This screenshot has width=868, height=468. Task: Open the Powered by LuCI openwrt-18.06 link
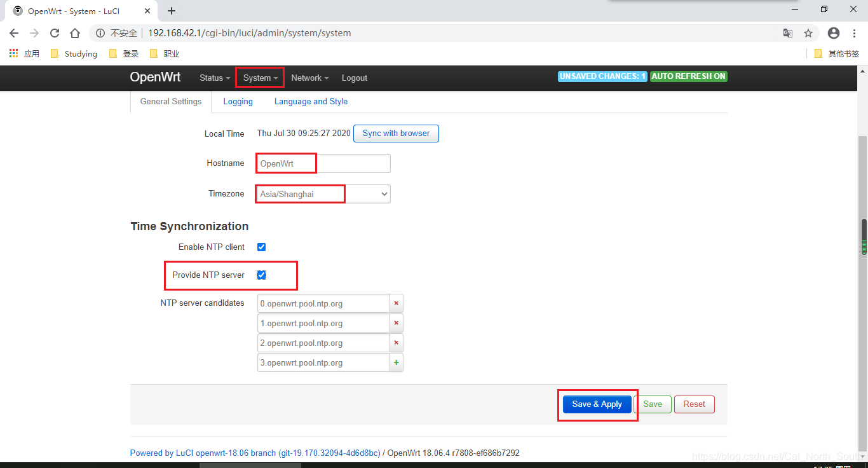click(x=255, y=453)
